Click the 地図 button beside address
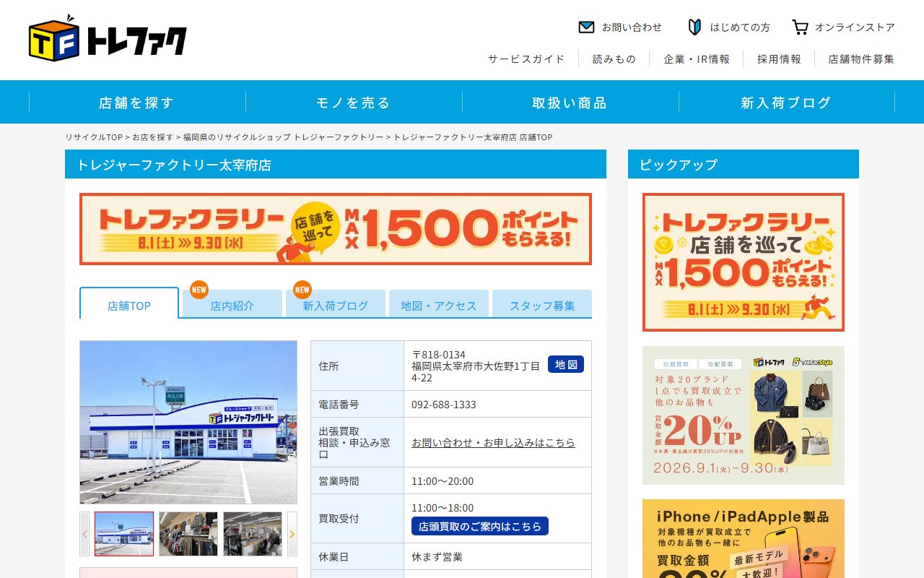 click(x=566, y=364)
